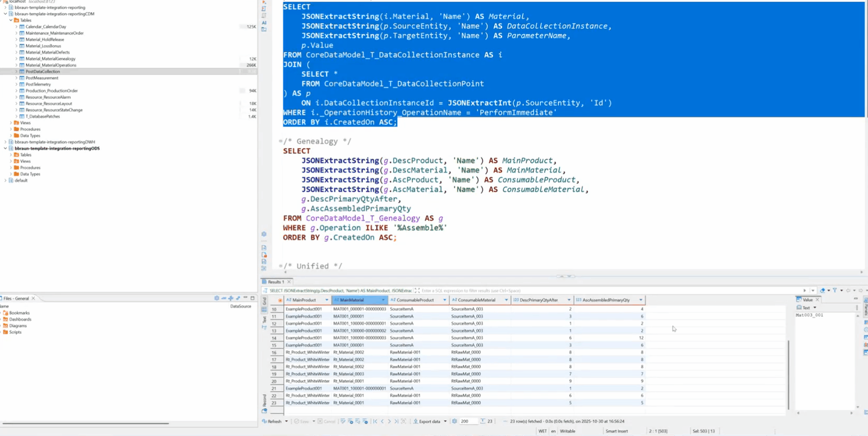Click the custom filter funnel icon
This screenshot has width=868, height=436.
click(835, 290)
